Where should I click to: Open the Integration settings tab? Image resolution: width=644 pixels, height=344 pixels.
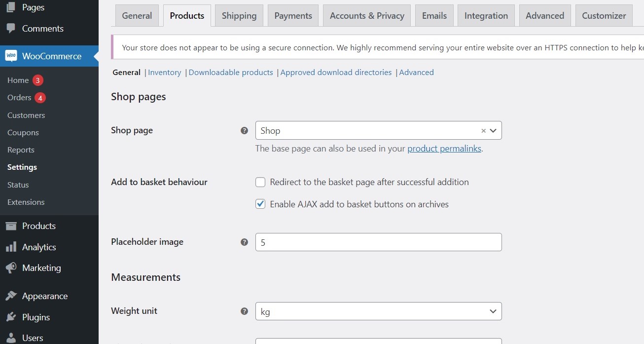(486, 16)
